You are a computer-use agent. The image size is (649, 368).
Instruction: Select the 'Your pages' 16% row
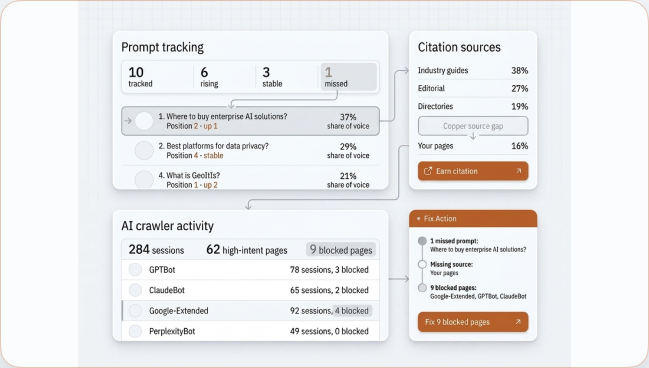point(473,146)
